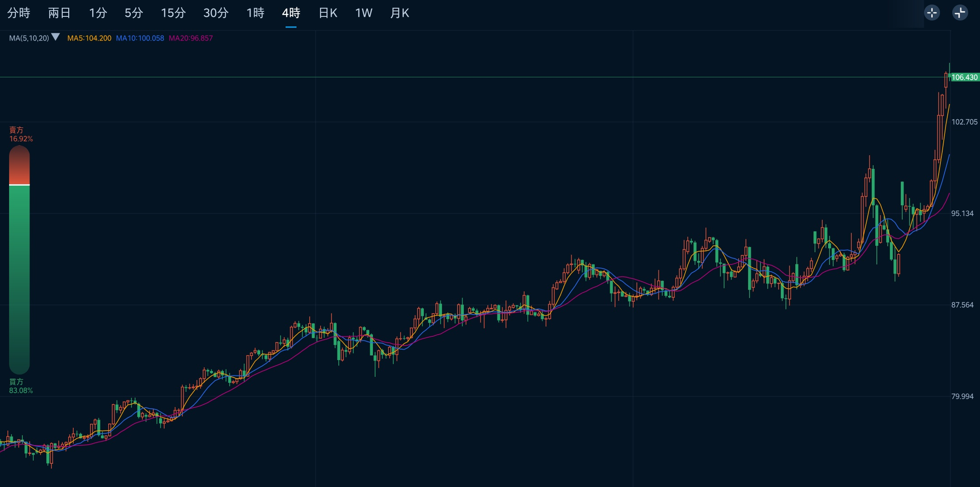Click the magenta MA20 value label
Image resolution: width=980 pixels, height=487 pixels.
tap(191, 38)
